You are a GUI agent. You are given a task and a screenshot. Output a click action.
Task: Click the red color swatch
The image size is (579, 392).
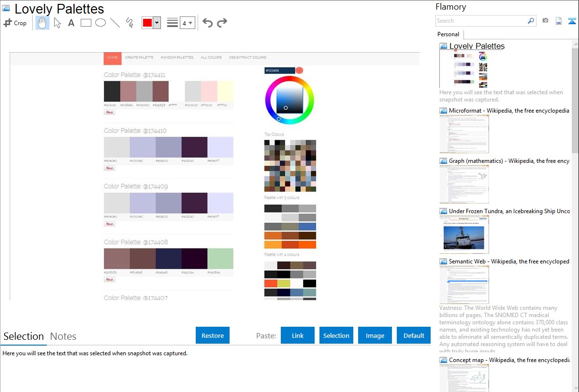pyautogui.click(x=147, y=23)
